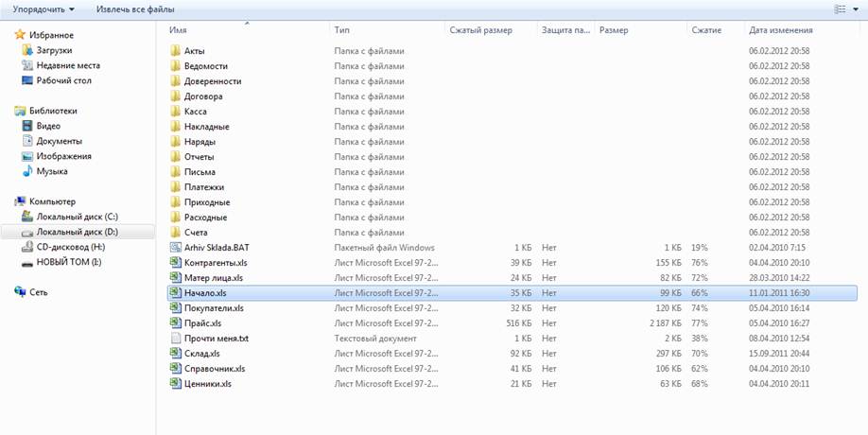Select the folder name Накладные

click(x=206, y=127)
